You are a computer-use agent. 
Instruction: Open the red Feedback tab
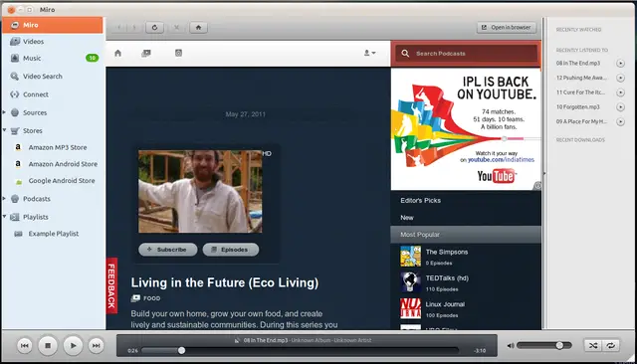pos(111,285)
